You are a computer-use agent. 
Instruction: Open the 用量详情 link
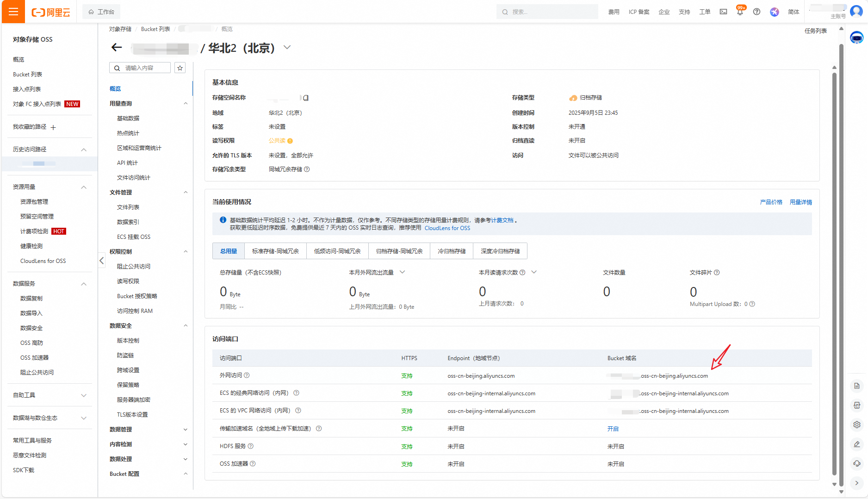pyautogui.click(x=800, y=202)
